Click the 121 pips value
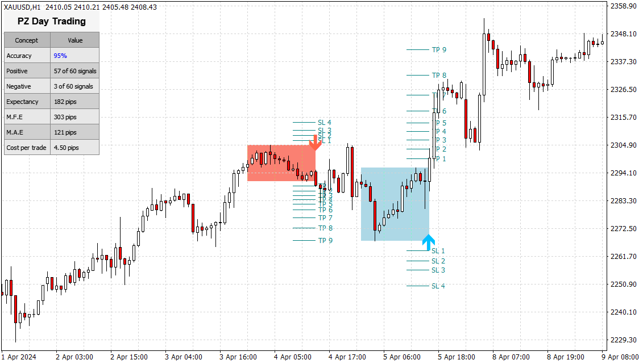The height and width of the screenshot is (364, 643). (x=65, y=132)
